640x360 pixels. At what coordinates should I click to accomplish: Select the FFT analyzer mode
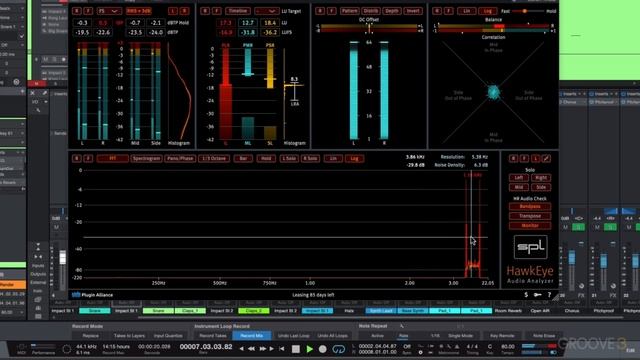coord(113,158)
